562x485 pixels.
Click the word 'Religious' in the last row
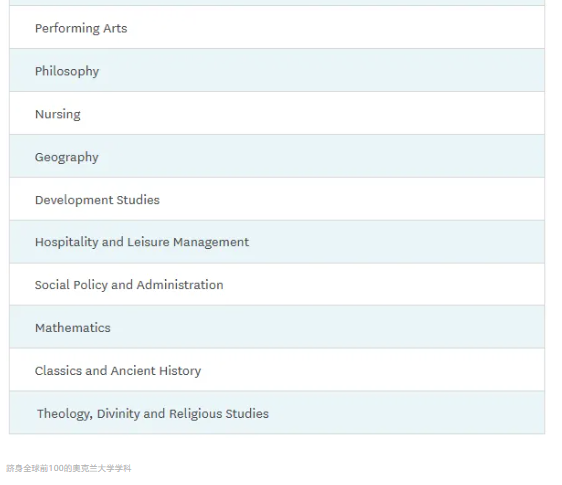(196, 414)
